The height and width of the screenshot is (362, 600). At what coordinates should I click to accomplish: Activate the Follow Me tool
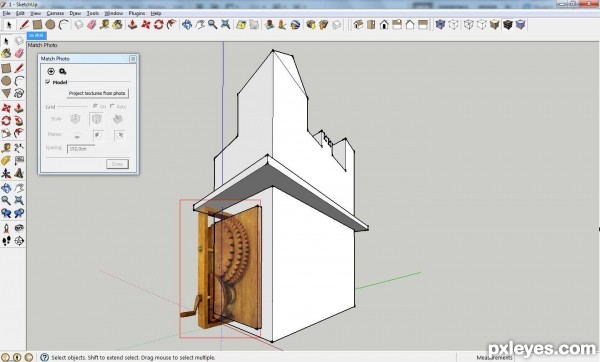(19, 121)
